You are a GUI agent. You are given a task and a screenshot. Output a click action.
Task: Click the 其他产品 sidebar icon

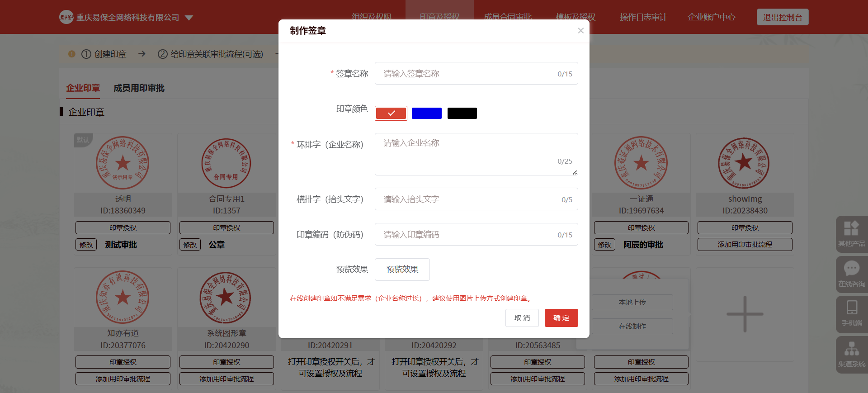(851, 229)
